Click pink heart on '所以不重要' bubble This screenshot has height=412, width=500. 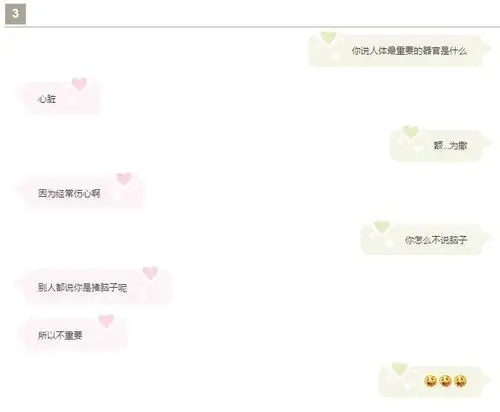pos(106,321)
